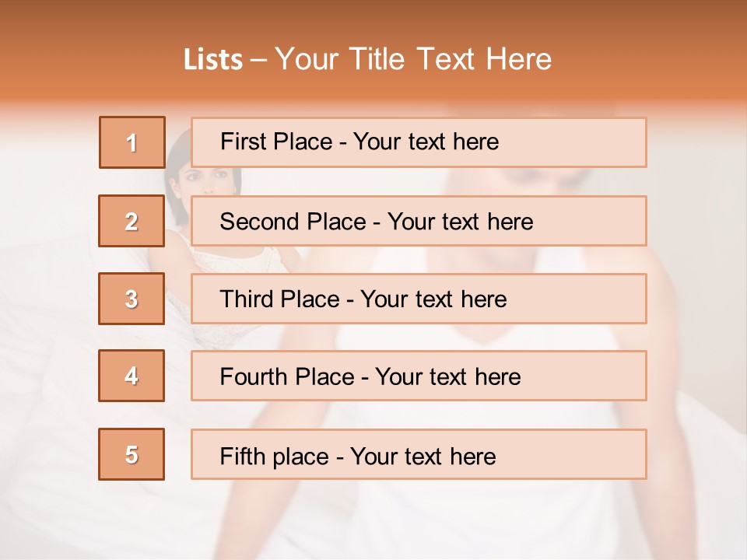This screenshot has height=560, width=747.
Task: Click "Your text here" in the Second Place row
Action: (460, 222)
